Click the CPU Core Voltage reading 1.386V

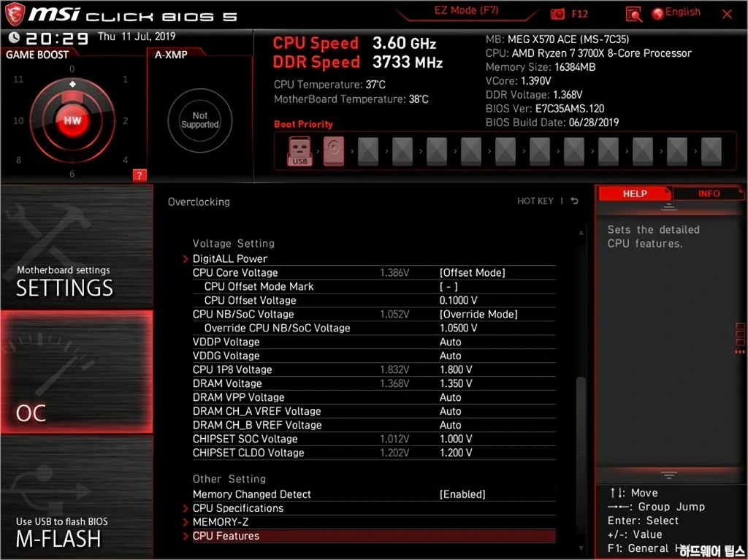point(394,272)
